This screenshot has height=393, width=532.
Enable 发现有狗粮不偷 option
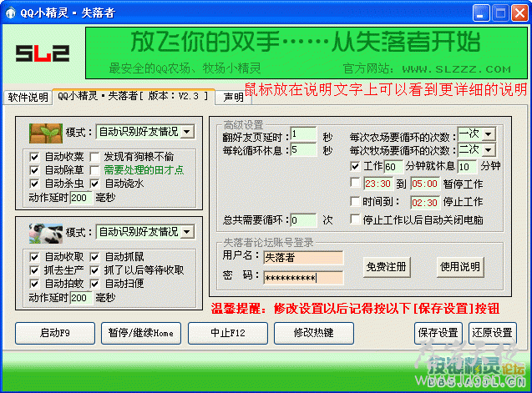[x=94, y=157]
